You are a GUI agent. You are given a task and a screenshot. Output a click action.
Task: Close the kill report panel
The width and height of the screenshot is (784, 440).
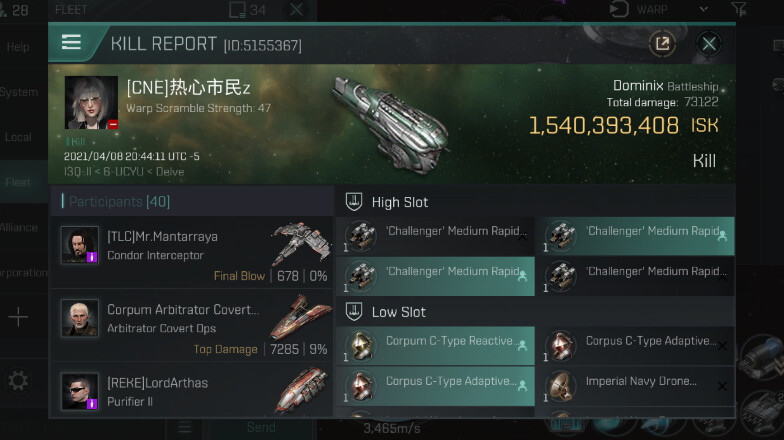(x=709, y=43)
